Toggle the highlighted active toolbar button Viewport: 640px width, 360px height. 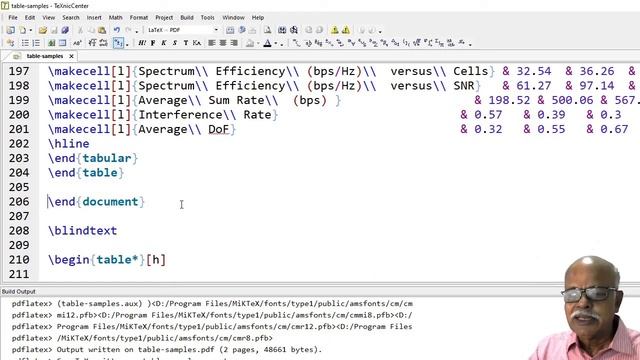(118, 43)
